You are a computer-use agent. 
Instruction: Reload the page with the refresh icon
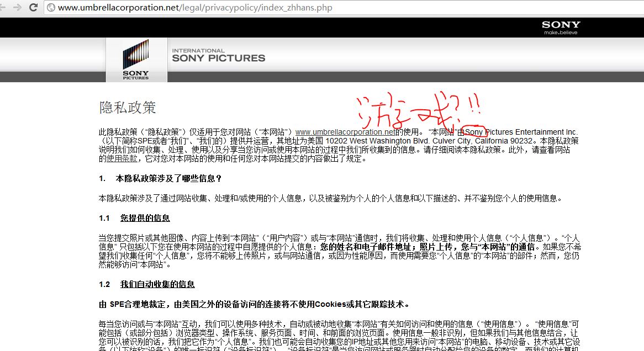click(x=34, y=8)
